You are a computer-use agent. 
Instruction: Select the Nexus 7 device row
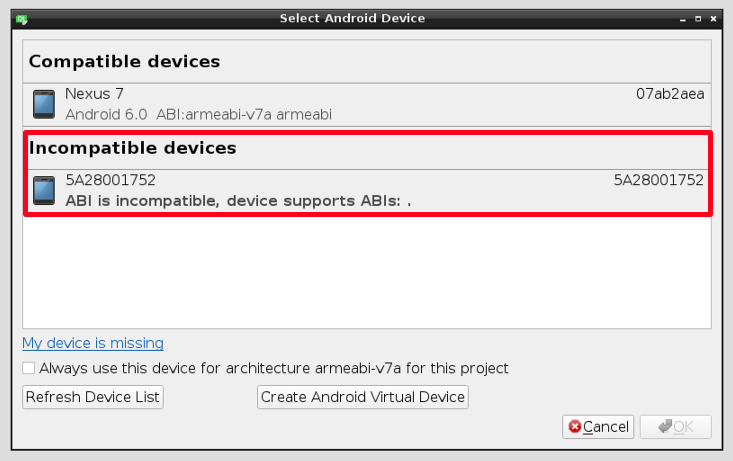(x=367, y=105)
